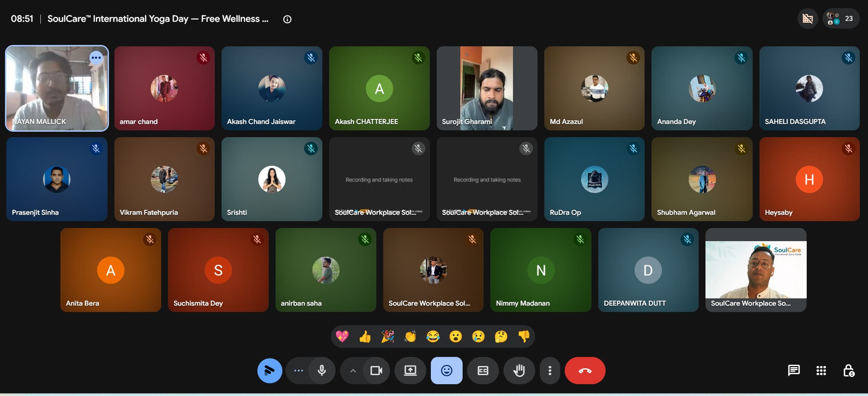Click muted mic icon on Md Azazul
The height and width of the screenshot is (396, 868).
click(633, 58)
